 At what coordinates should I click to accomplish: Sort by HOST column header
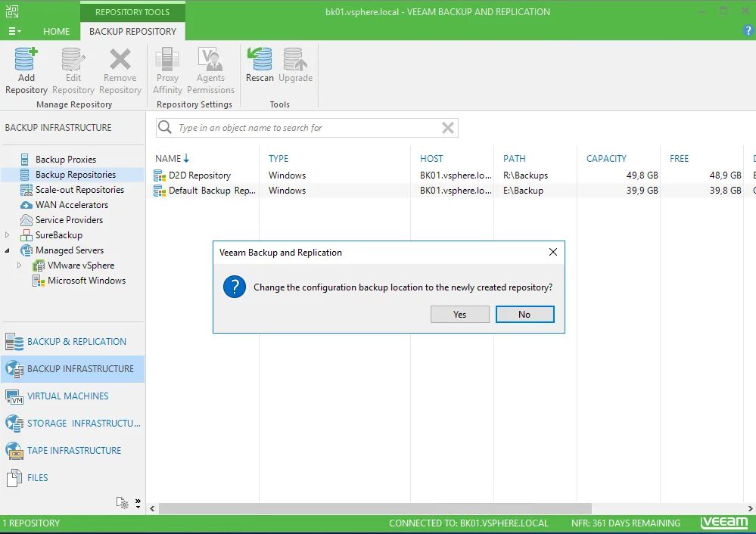pyautogui.click(x=431, y=159)
